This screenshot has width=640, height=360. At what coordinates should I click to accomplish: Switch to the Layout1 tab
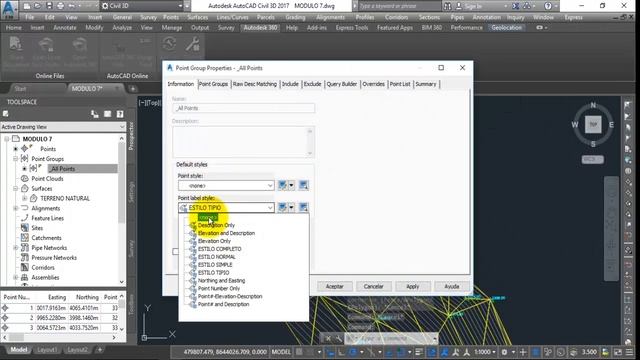coord(47,350)
